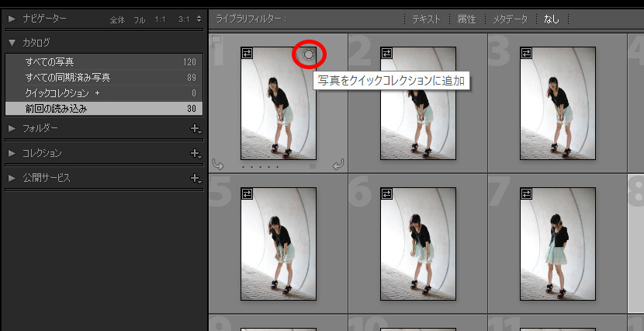644x331 pixels.
Task: Click the sync badge on photo 7
Action: [x=527, y=193]
